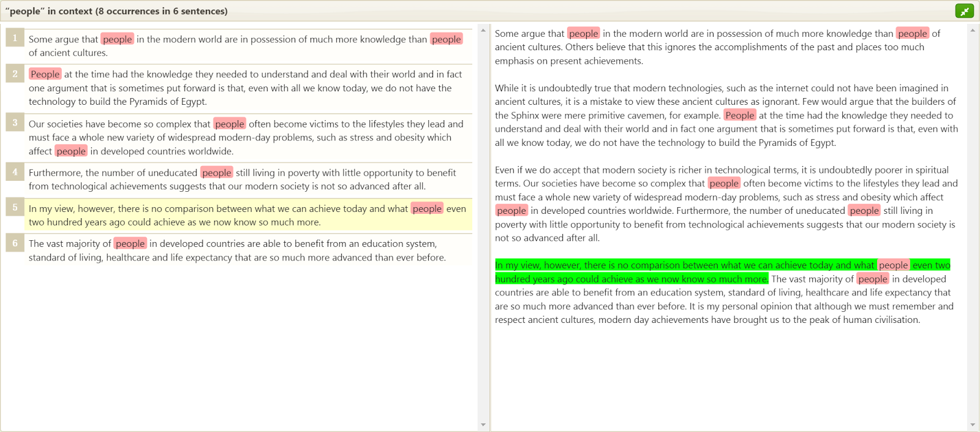Click the heading "“people” in context (8 occurrences in 6 sentences)"
This screenshot has width=980, height=432.
click(x=116, y=11)
